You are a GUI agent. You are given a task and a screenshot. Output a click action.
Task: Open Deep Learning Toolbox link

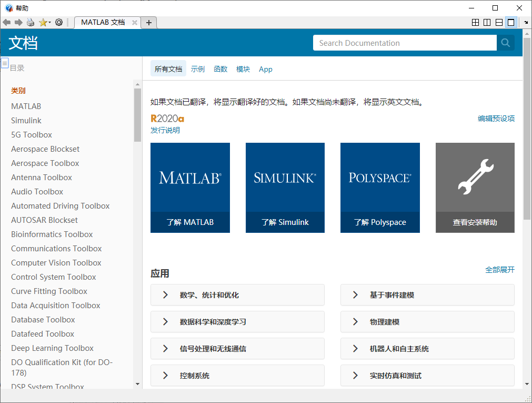(52, 348)
